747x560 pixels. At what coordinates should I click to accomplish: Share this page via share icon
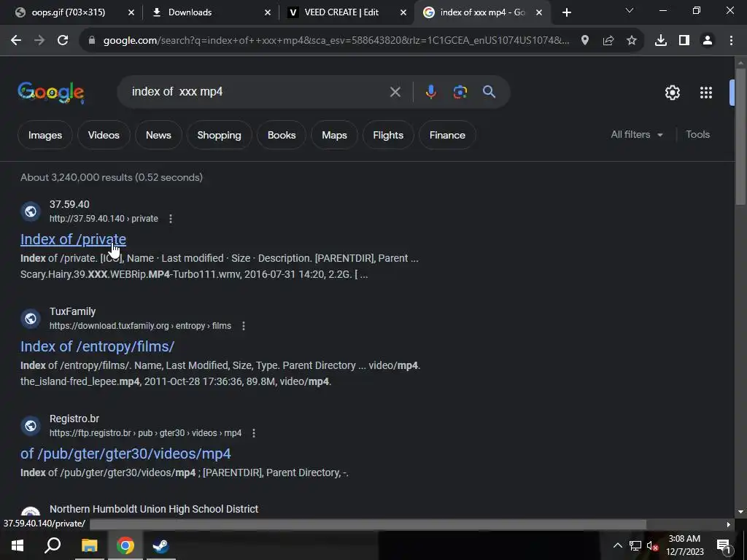pos(608,41)
